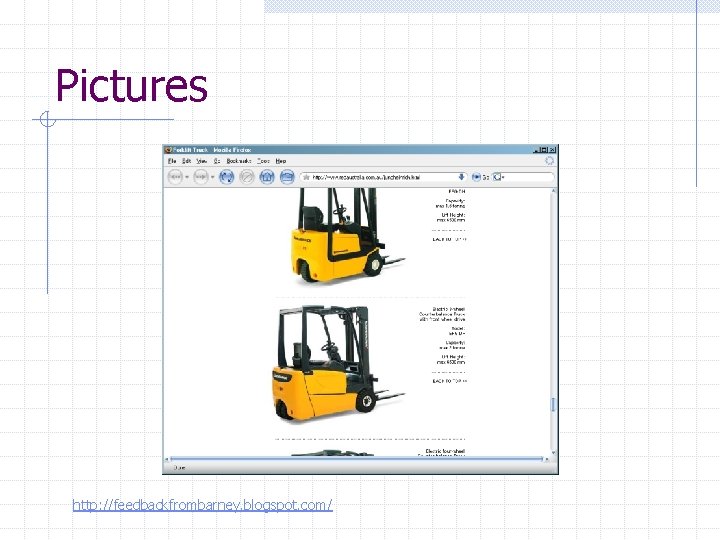Click the lower yellow forklift picture

pos(338,363)
